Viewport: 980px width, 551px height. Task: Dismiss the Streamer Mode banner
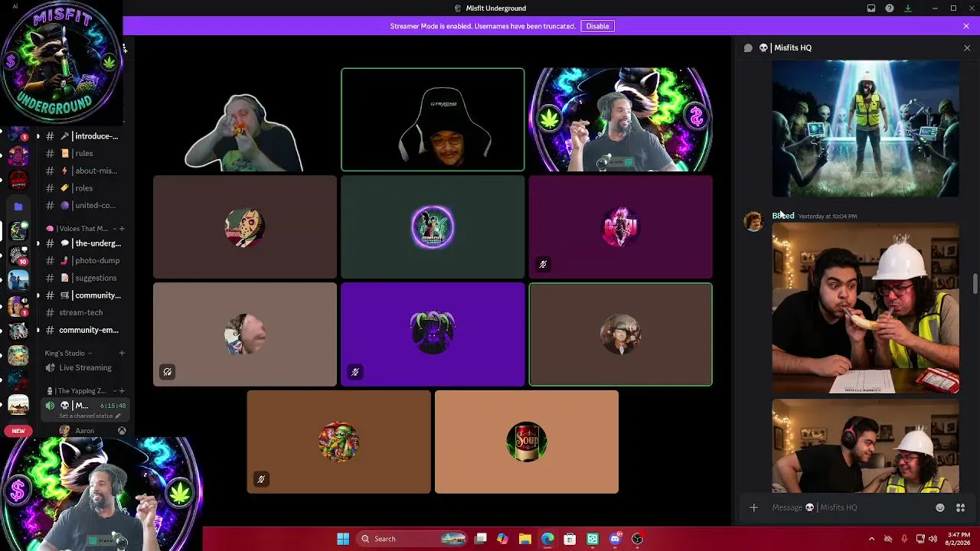(966, 26)
